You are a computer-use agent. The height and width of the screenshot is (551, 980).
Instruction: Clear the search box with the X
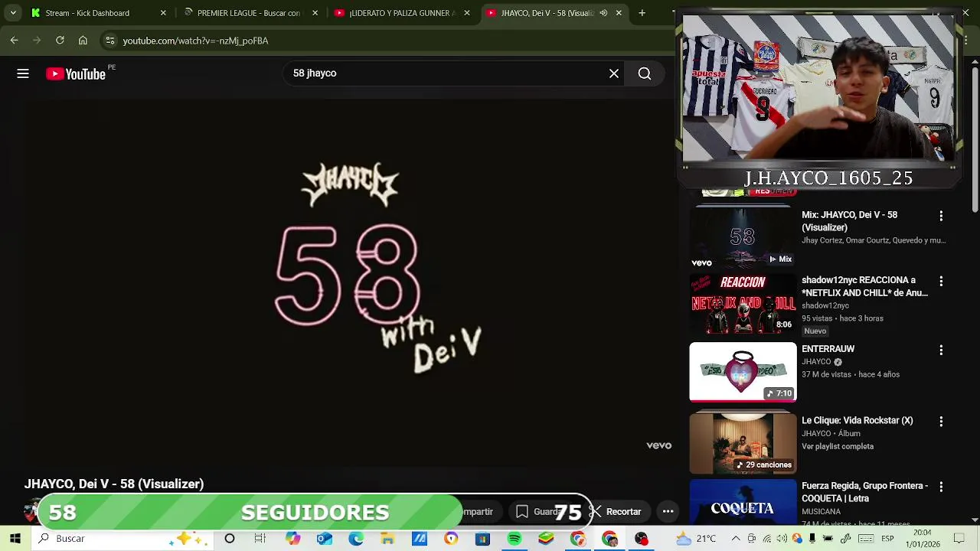[614, 73]
